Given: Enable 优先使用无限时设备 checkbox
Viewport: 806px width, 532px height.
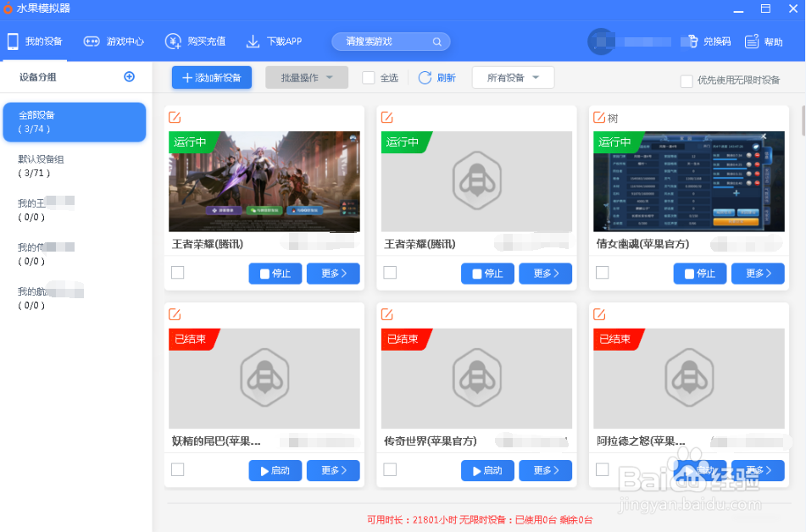Looking at the screenshot, I should coord(686,80).
